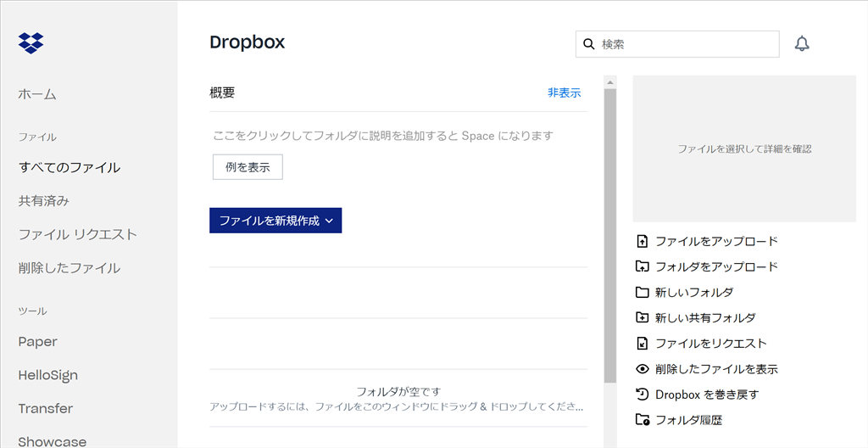Click the フォルダが空です message
868x448 pixels.
point(398,392)
